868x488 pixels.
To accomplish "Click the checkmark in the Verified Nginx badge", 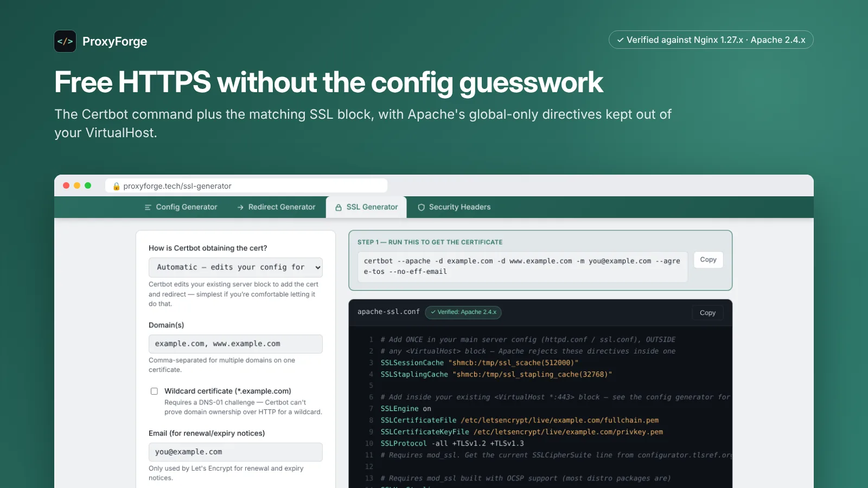I will 620,40.
